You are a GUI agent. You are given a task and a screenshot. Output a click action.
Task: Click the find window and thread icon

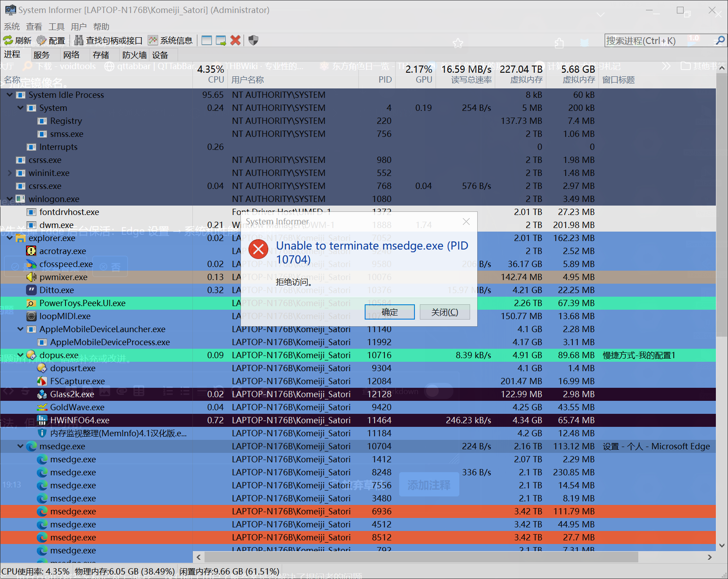(x=221, y=40)
